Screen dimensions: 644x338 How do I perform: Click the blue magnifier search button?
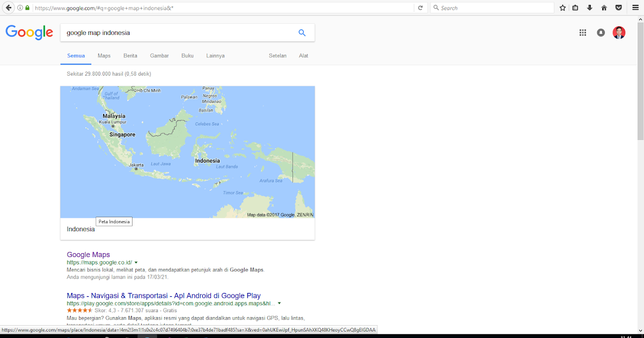tap(302, 33)
